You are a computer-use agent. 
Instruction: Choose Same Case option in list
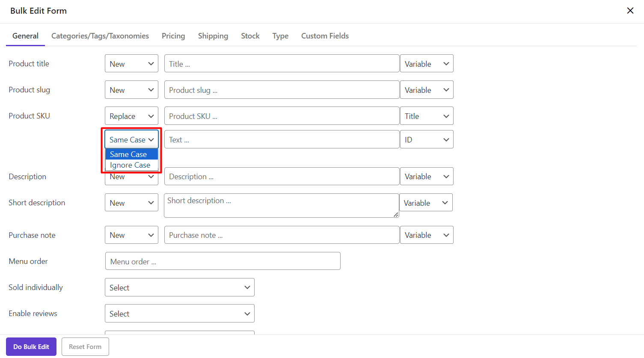tap(131, 154)
